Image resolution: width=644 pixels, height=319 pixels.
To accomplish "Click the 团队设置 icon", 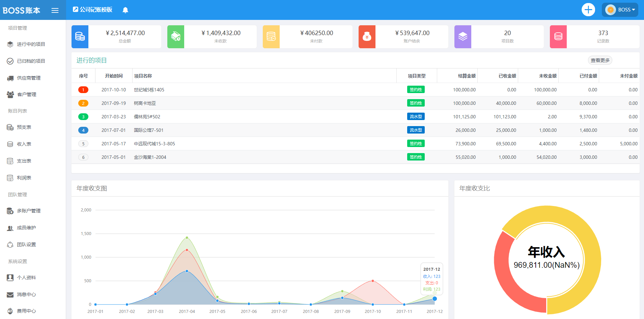I will [x=10, y=244].
